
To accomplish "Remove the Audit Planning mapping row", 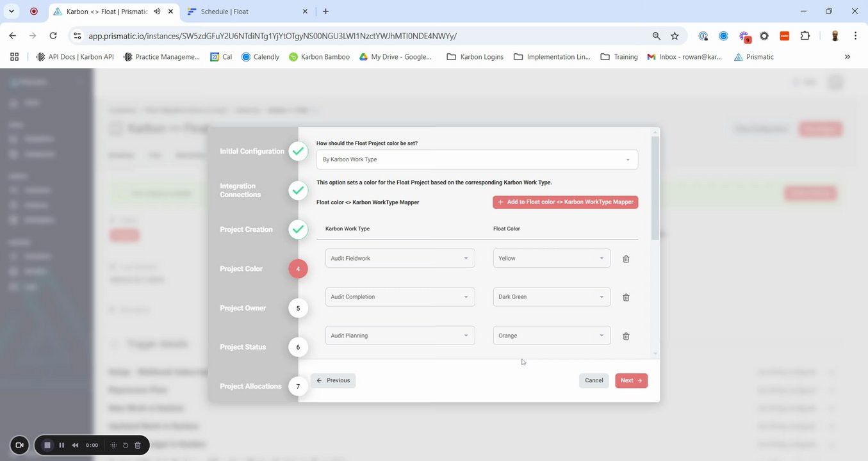I will [x=626, y=336].
